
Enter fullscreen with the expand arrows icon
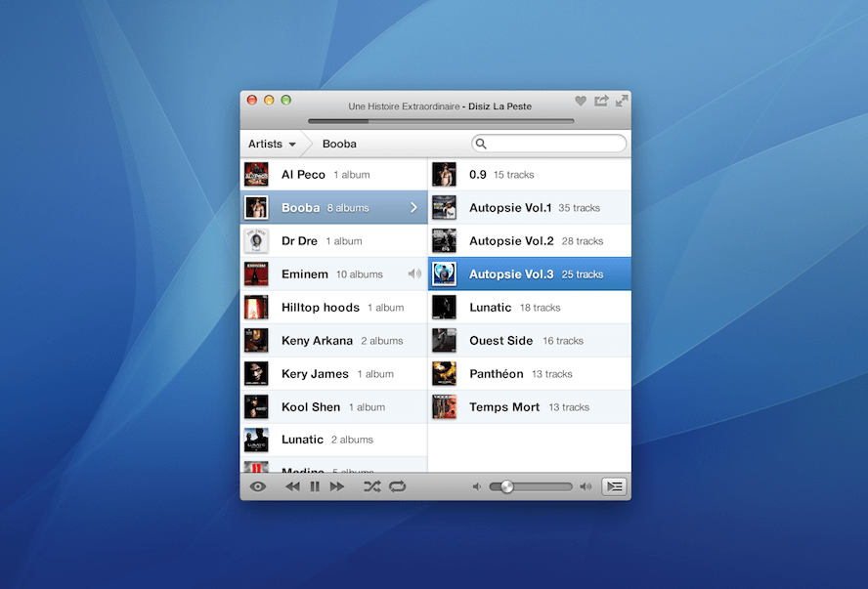[x=622, y=101]
